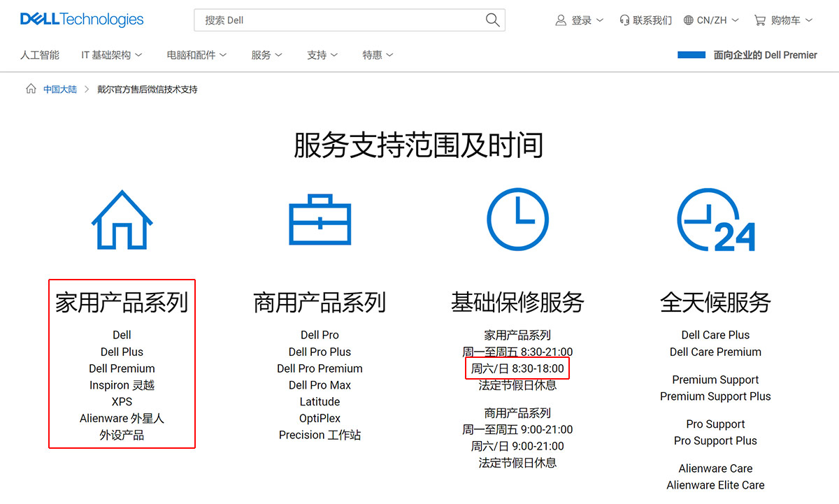Viewport: 839px width, 504px height.
Task: Click Dell Premium in home products
Action: click(122, 368)
